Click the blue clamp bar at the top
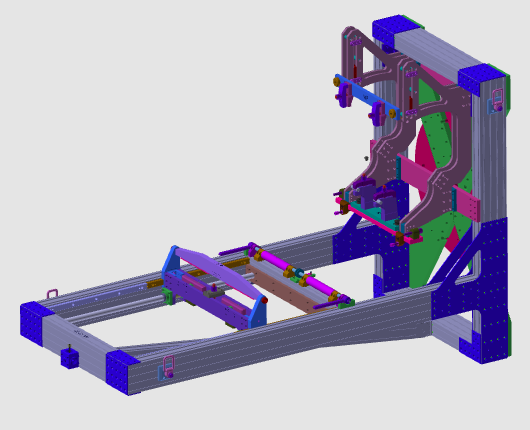This screenshot has height=430, width=530. click(x=368, y=97)
